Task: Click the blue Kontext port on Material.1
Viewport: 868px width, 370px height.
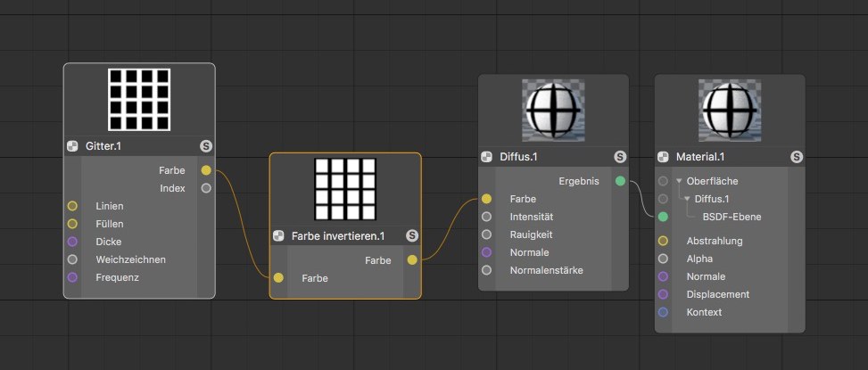Action: (663, 312)
